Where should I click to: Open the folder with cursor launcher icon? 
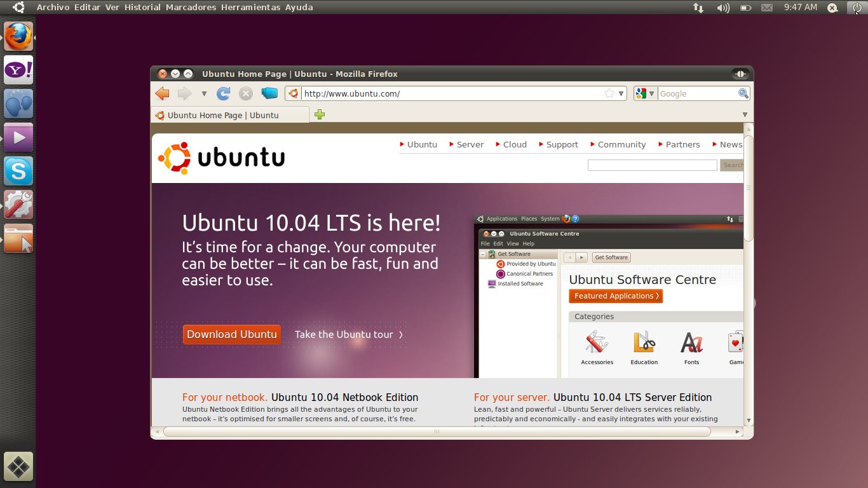pyautogui.click(x=18, y=238)
